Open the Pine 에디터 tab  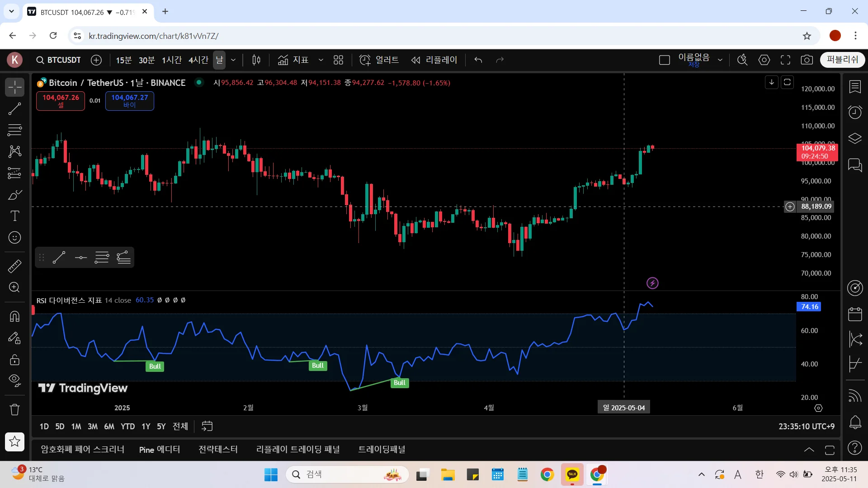(159, 450)
